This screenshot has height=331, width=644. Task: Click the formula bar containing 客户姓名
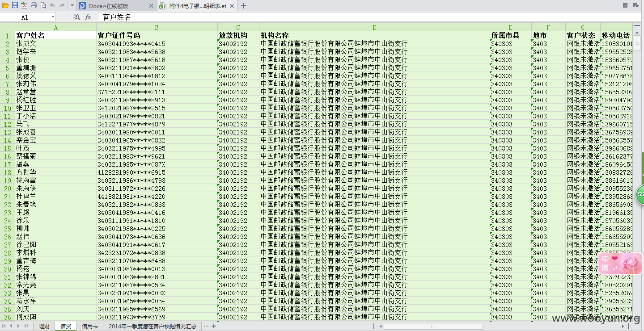[369, 17]
